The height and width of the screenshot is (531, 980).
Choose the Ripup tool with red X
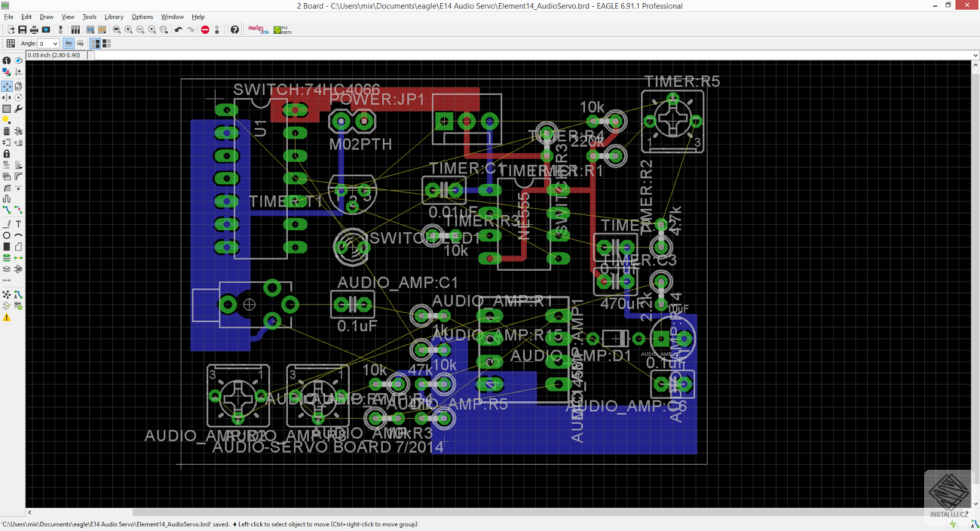pos(18,210)
